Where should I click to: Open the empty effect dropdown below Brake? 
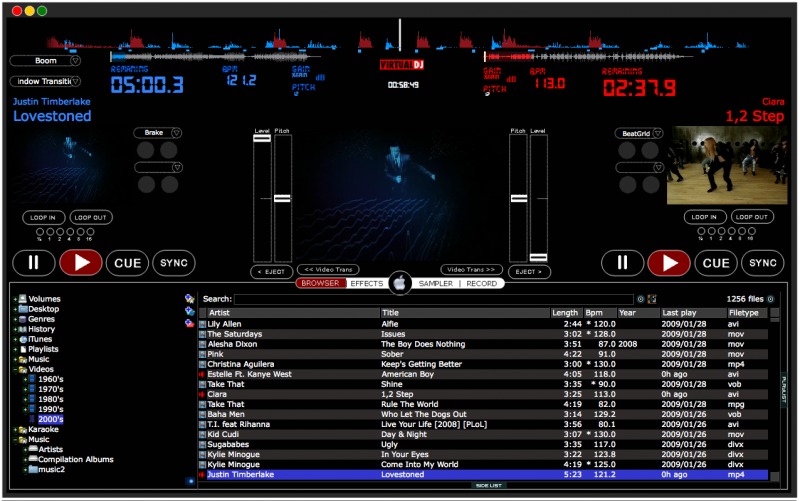177,167
